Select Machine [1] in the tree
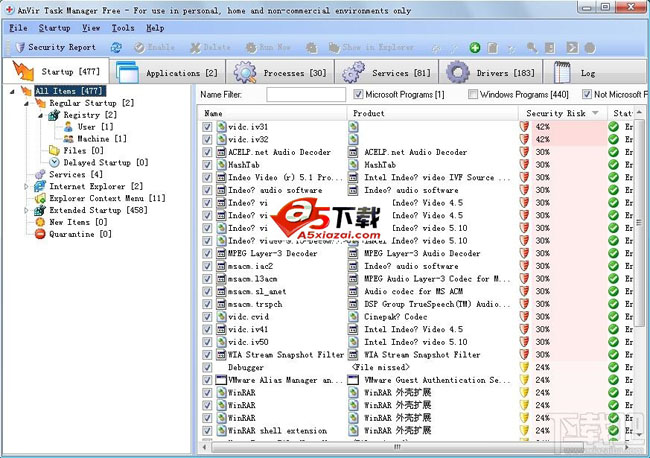The width and height of the screenshot is (650, 458). pos(102,139)
